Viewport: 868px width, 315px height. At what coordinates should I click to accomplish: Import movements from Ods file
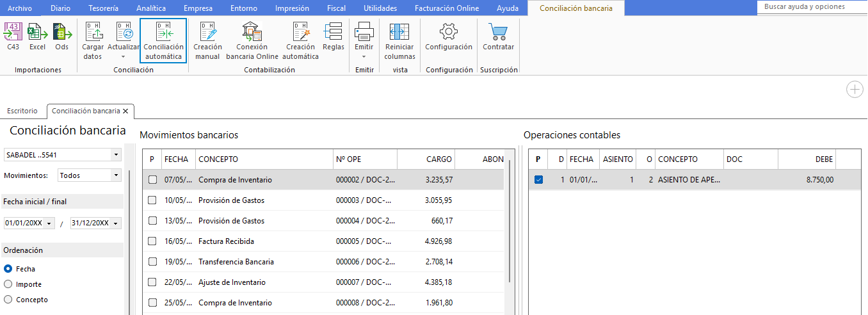point(61,36)
